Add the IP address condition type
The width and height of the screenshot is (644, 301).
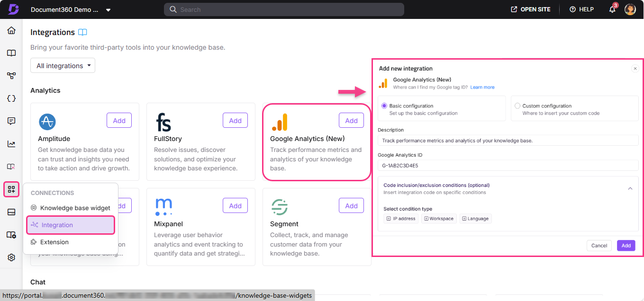[x=400, y=218]
